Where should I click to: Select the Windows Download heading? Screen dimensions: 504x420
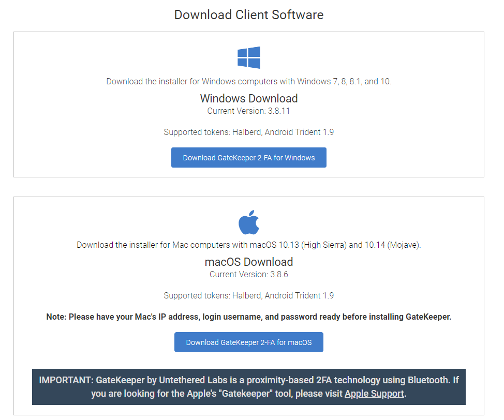tap(249, 98)
